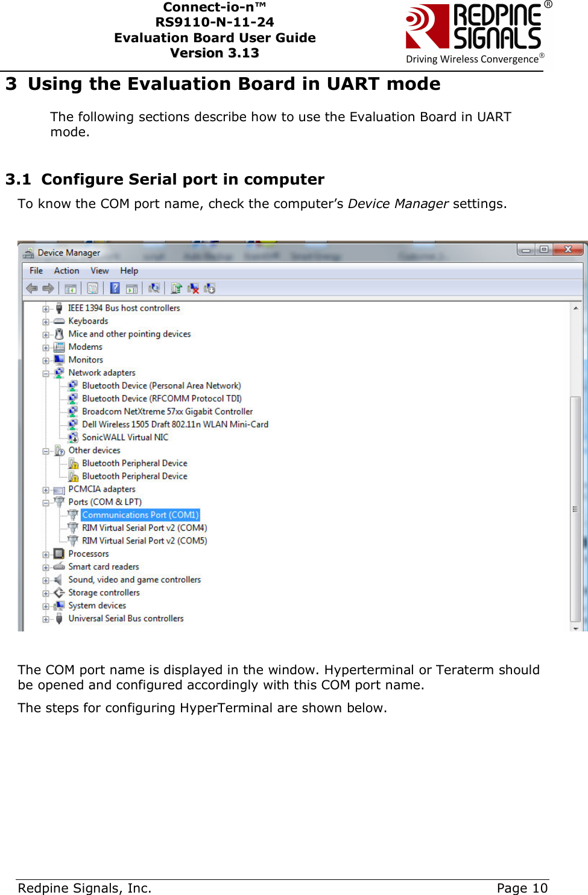This screenshot has width=588, height=895.
Task: Click the Keyboards category icon
Action: [x=59, y=321]
